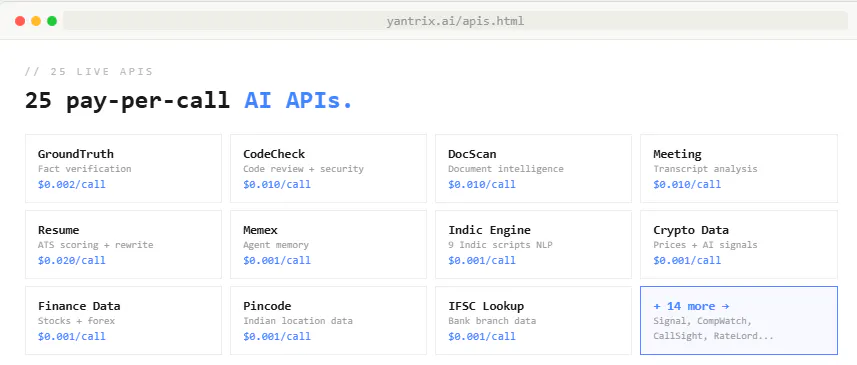The image size is (857, 365).
Task: Click the green maximize window button
Action: point(52,21)
